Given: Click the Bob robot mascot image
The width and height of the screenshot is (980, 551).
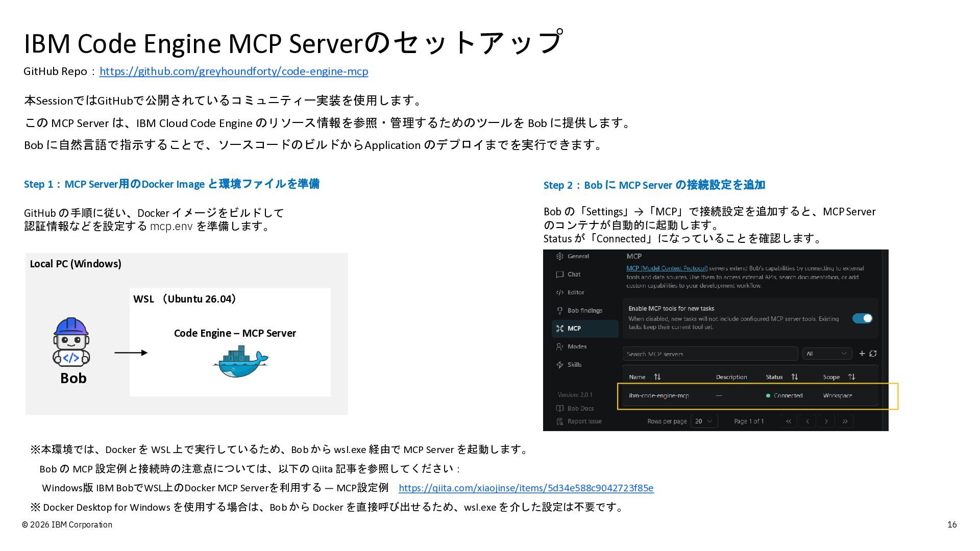Looking at the screenshot, I should point(71,342).
